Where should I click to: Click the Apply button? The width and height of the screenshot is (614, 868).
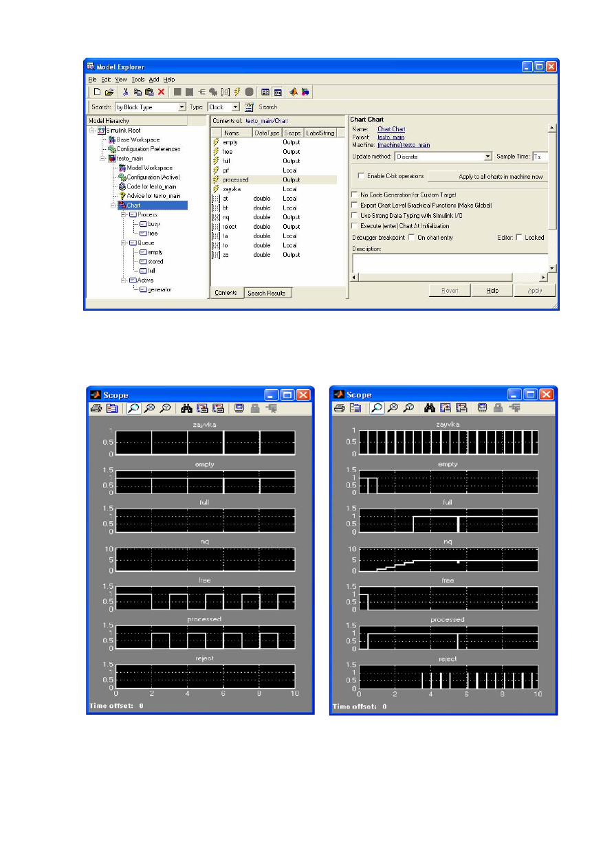tap(534, 291)
